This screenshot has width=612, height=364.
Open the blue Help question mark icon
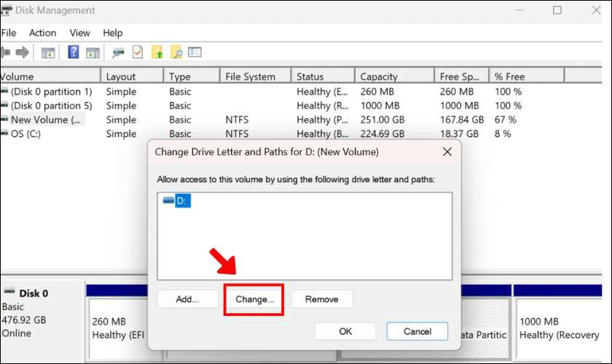pos(74,52)
